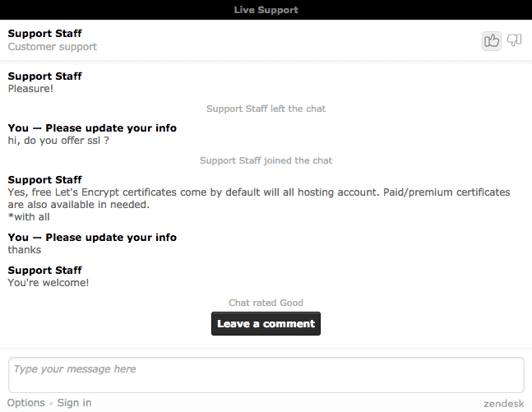Click the Leave a comment button

[x=266, y=324]
